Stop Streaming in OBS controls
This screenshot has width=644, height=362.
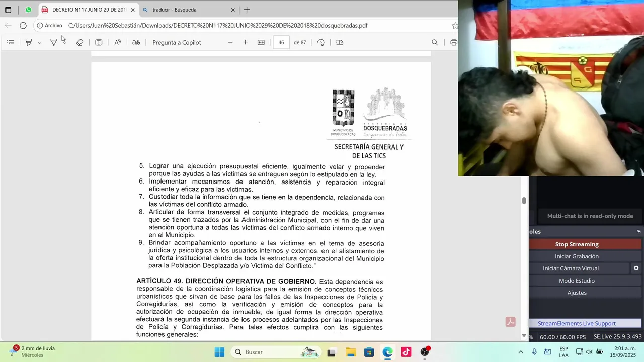577,244
